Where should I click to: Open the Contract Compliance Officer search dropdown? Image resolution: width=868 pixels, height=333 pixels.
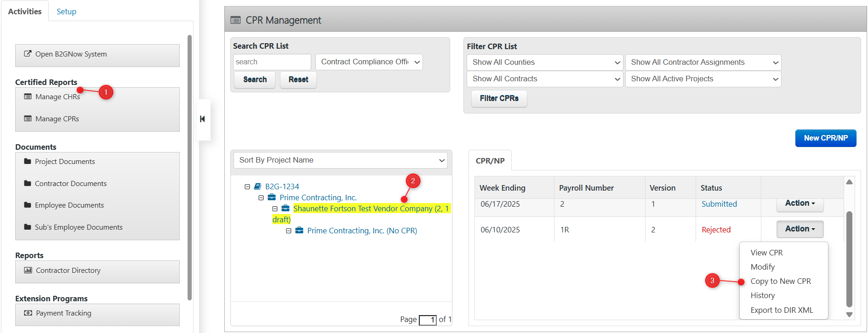click(x=369, y=62)
